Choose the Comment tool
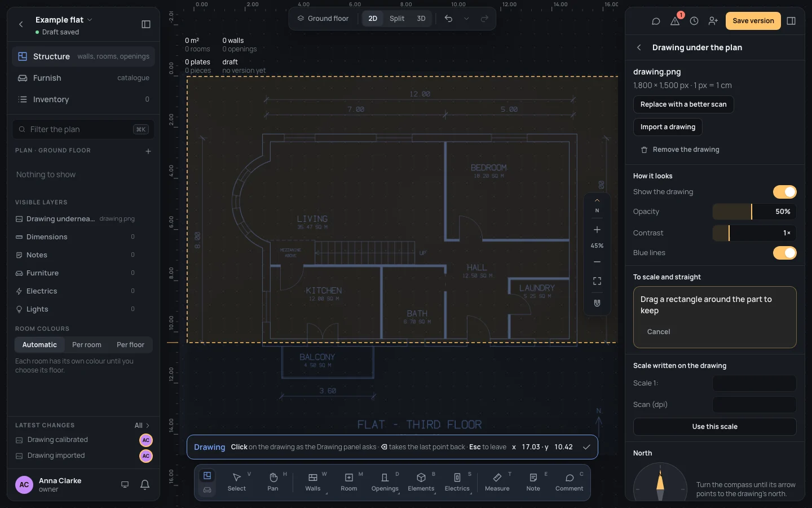 click(x=570, y=482)
